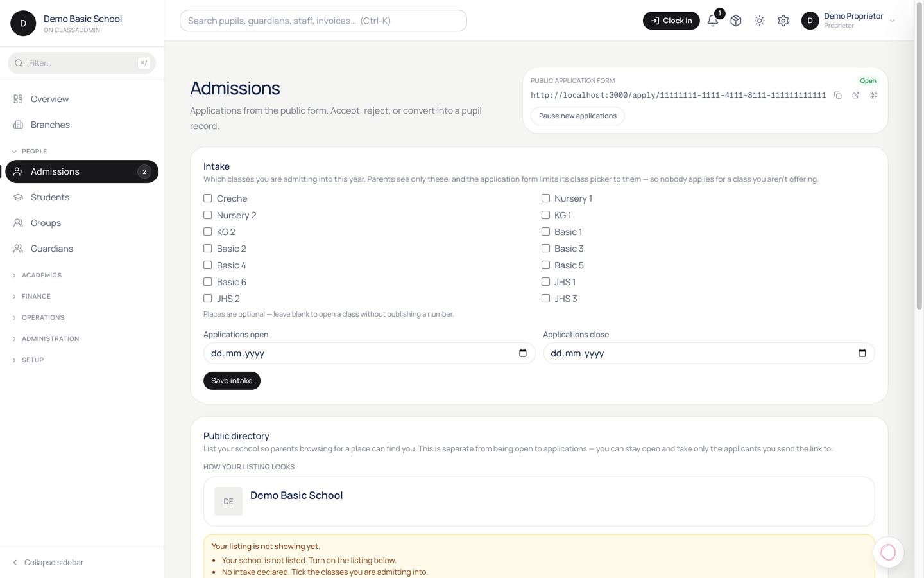Image resolution: width=924 pixels, height=578 pixels.
Task: Click the Overview grid icon in sidebar
Action: [x=18, y=99]
